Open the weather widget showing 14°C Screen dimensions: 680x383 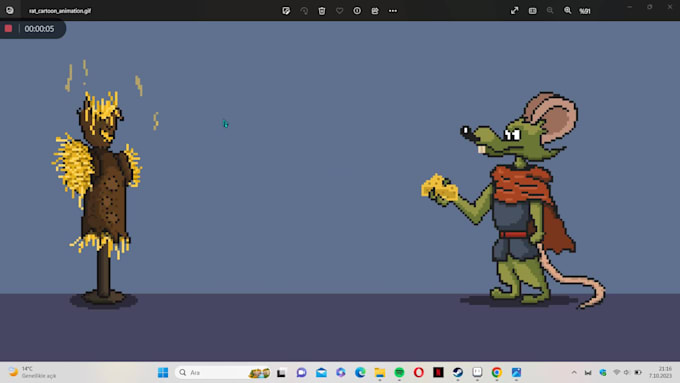pos(33,372)
